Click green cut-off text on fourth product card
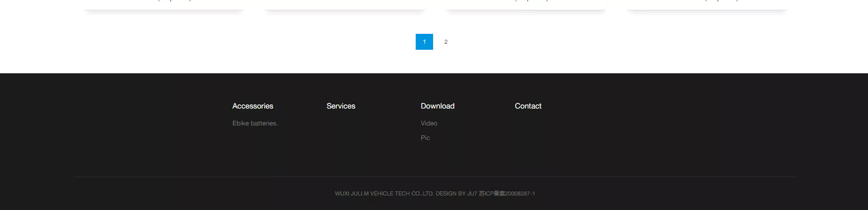Viewport: 868px width, 210px height. coord(721,1)
